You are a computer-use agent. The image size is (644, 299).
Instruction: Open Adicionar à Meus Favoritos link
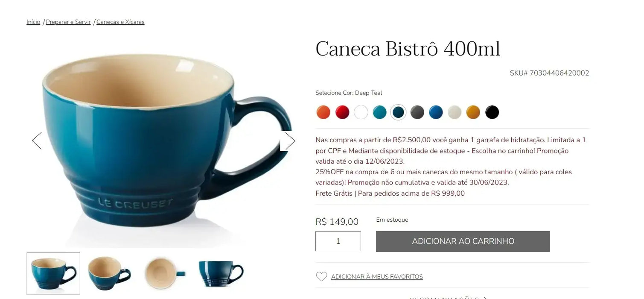(377, 277)
